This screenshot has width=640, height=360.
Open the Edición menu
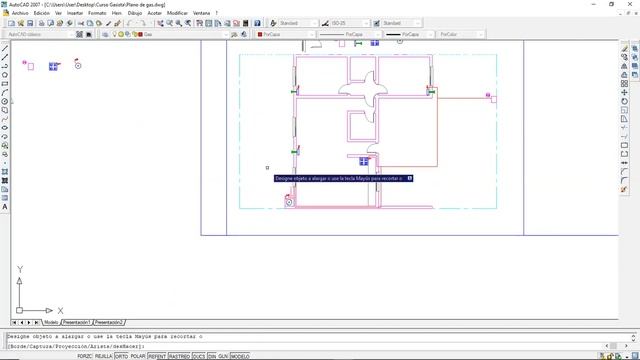tap(42, 13)
